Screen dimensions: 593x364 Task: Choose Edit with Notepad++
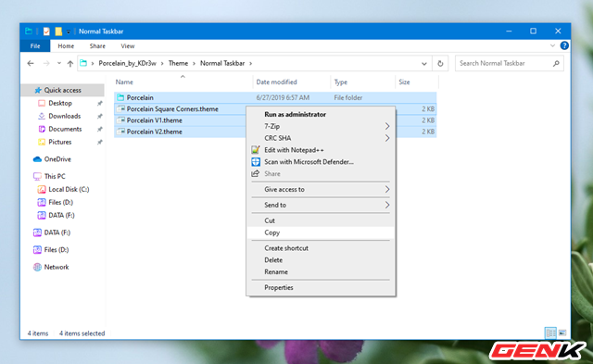pos(321,150)
